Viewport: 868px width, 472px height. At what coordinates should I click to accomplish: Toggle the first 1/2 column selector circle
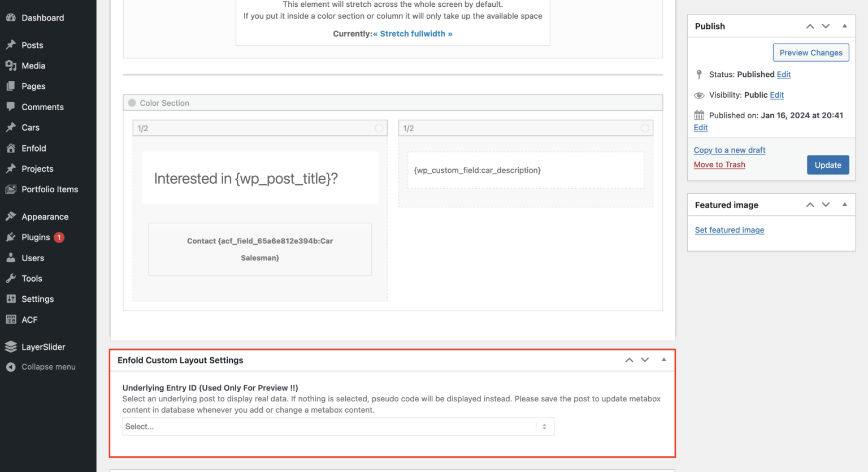379,128
